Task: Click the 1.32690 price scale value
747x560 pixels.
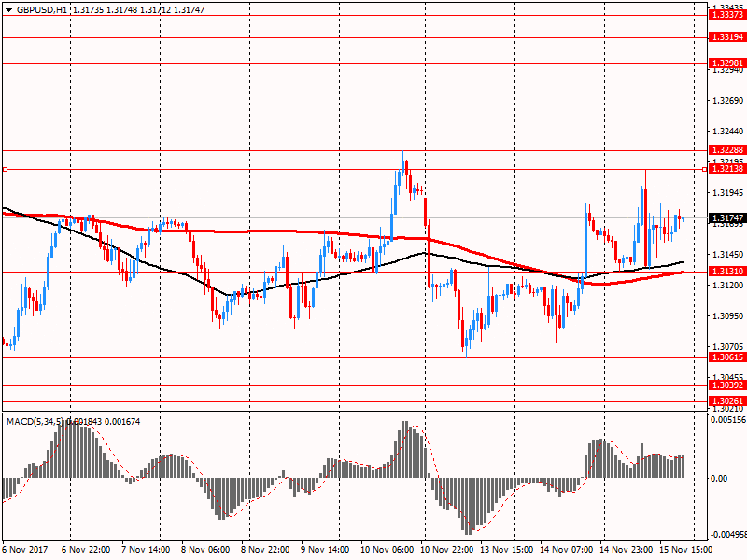Action: 727,101
